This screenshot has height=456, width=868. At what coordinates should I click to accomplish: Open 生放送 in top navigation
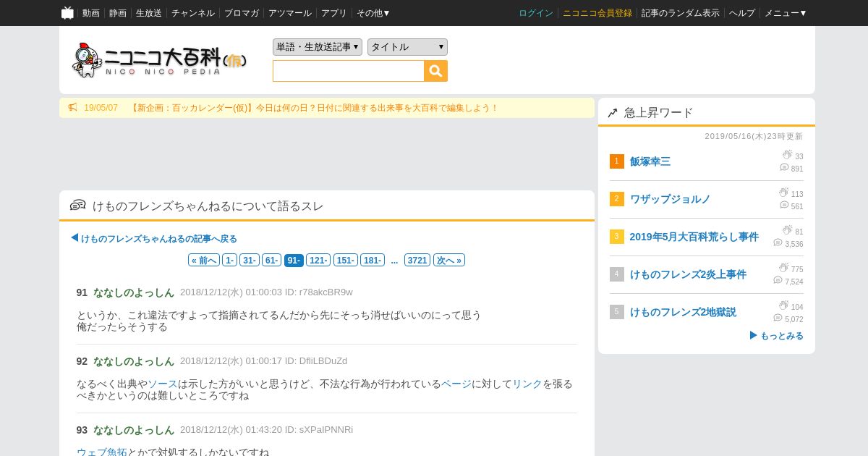[149, 13]
